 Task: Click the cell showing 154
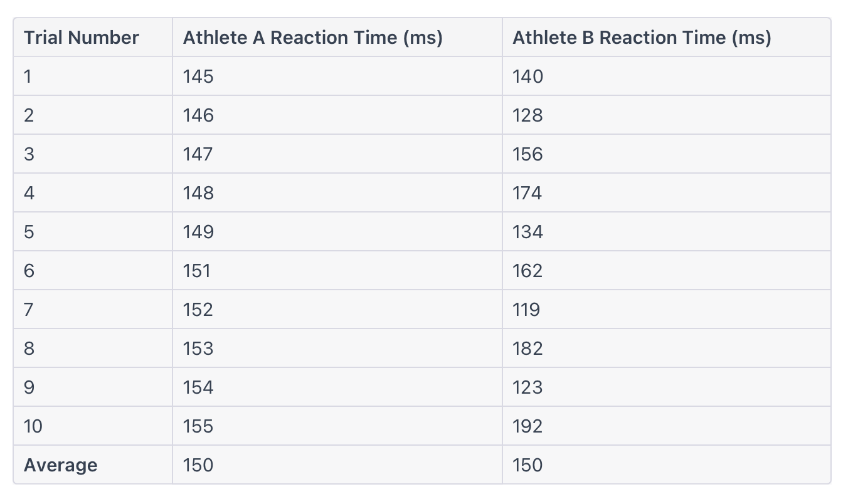click(337, 387)
